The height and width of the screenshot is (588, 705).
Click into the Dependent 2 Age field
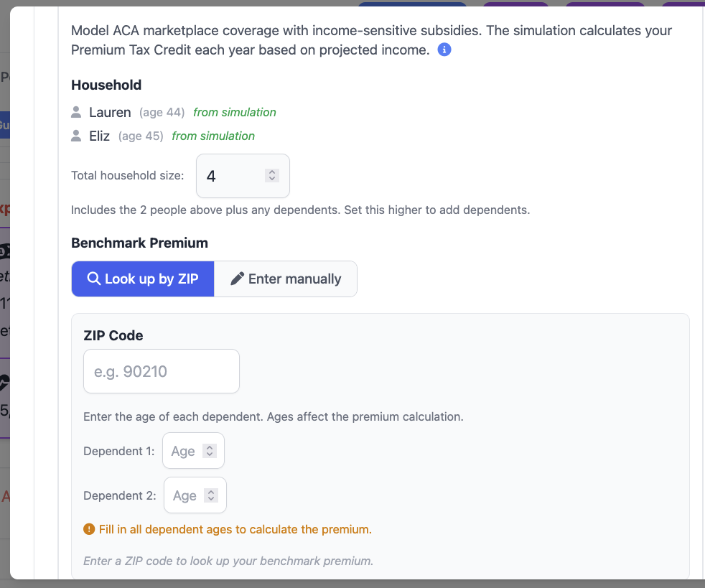point(185,495)
